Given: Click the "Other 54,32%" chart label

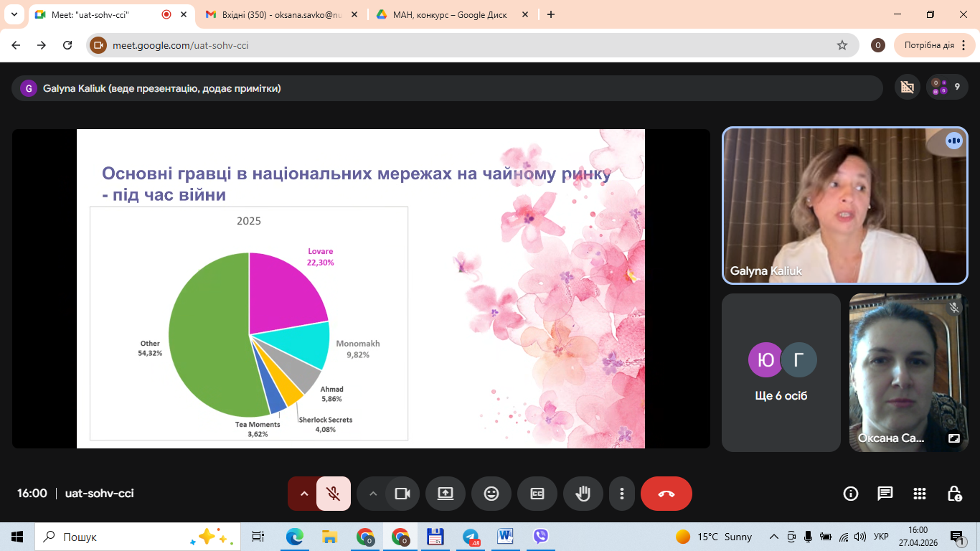Looking at the screenshot, I should pos(150,348).
